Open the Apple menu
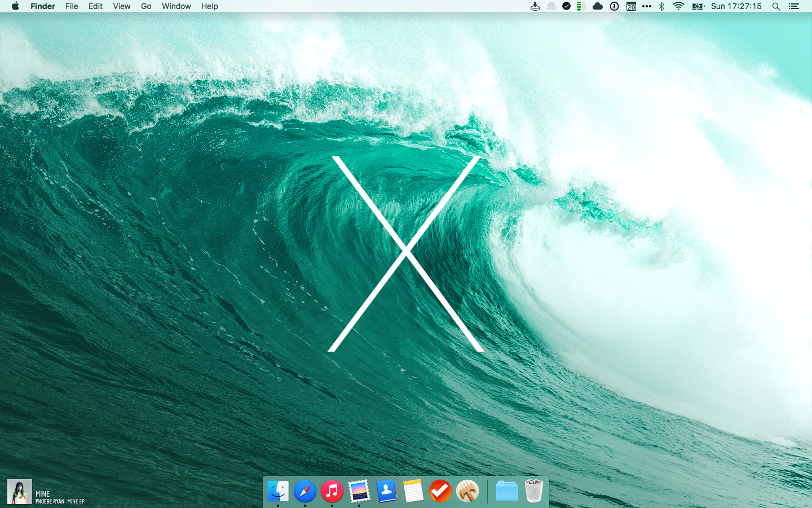 15,6
